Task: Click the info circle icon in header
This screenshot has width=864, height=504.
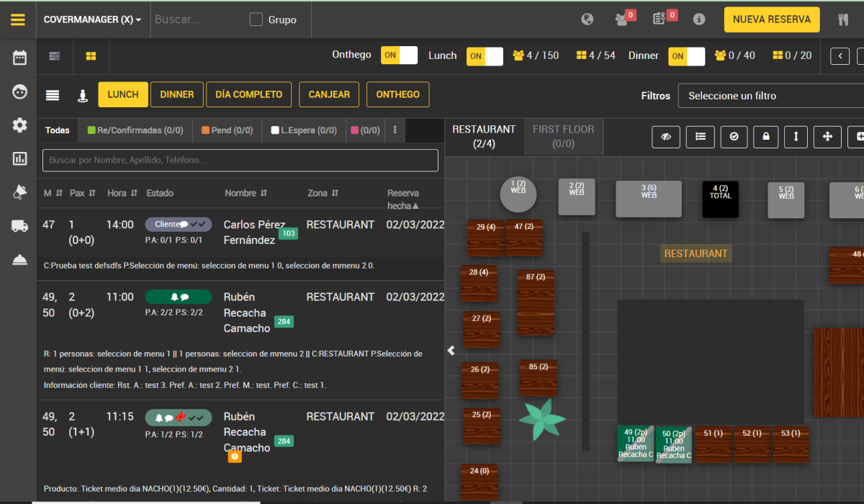Action: coord(698,19)
